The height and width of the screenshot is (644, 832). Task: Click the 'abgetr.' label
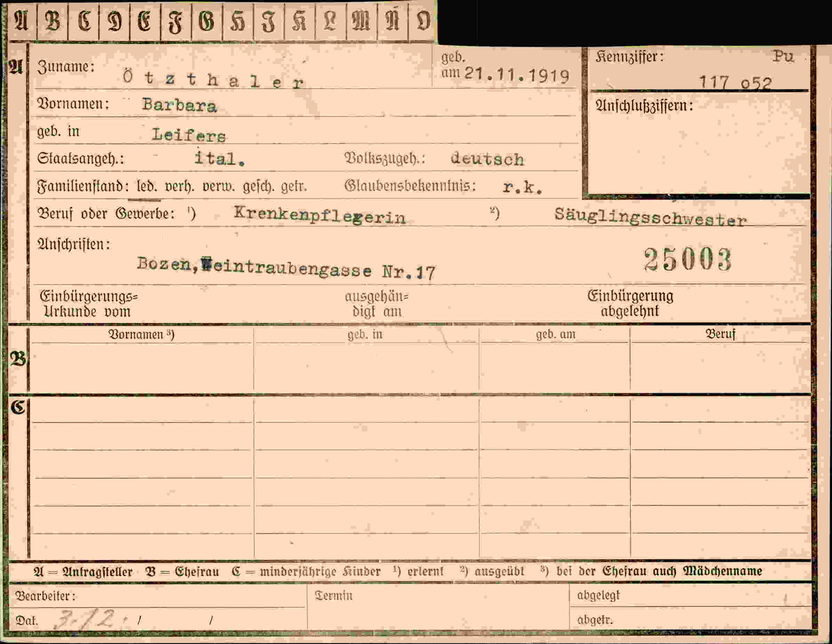tap(595, 620)
